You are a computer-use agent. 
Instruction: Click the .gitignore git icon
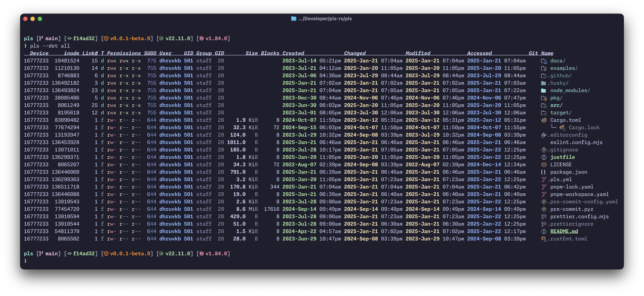tap(544, 150)
